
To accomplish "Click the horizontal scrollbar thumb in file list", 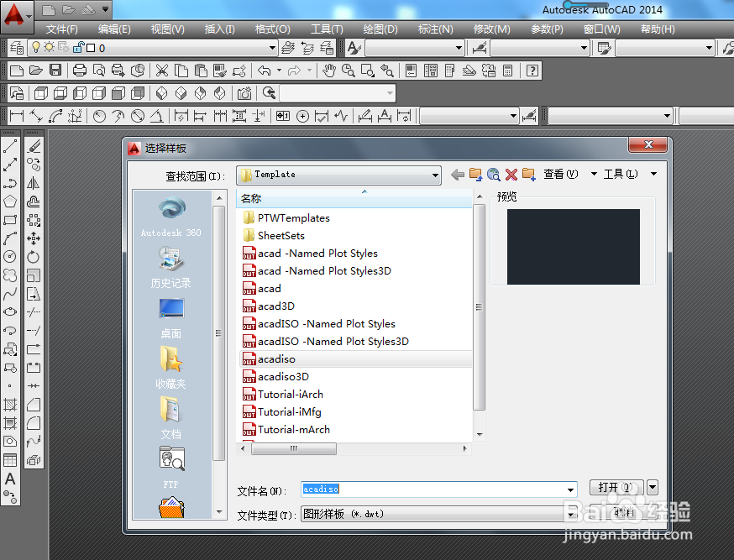I will (x=293, y=448).
